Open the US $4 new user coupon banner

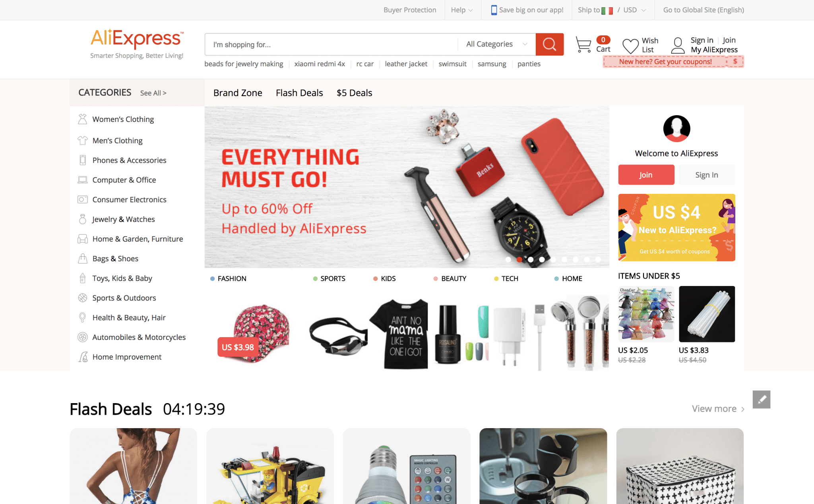pyautogui.click(x=676, y=227)
